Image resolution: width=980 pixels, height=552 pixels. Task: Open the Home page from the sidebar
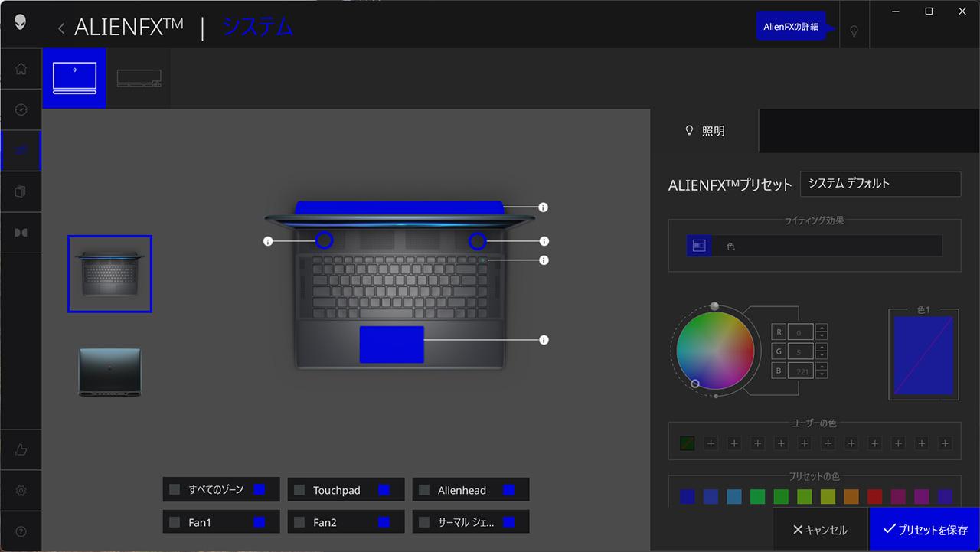pos(21,69)
